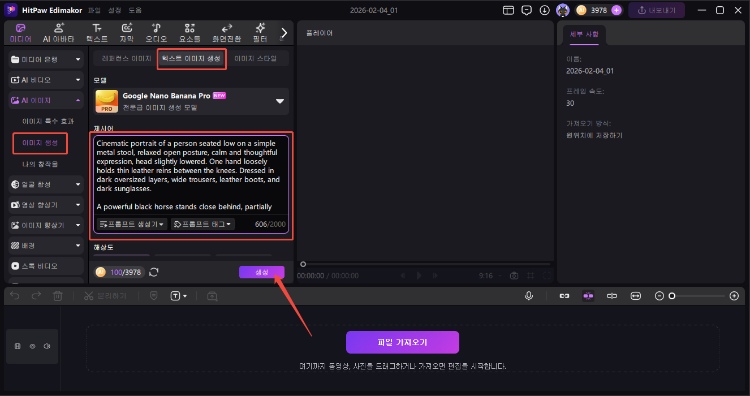Open the Google Nano Banana Pro model dropdown

pyautogui.click(x=191, y=101)
